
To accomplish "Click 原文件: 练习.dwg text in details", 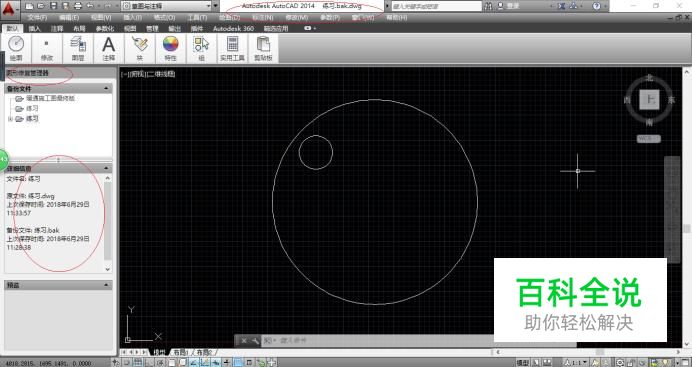I will coord(30,196).
